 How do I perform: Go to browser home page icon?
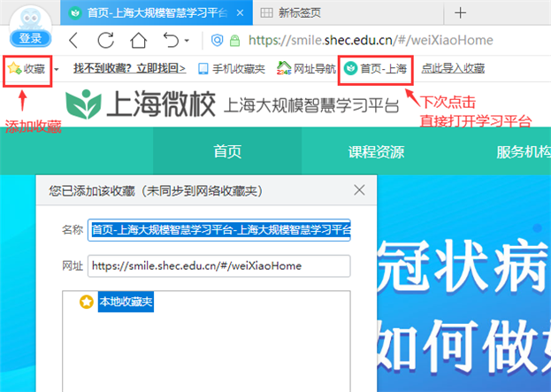click(x=137, y=40)
